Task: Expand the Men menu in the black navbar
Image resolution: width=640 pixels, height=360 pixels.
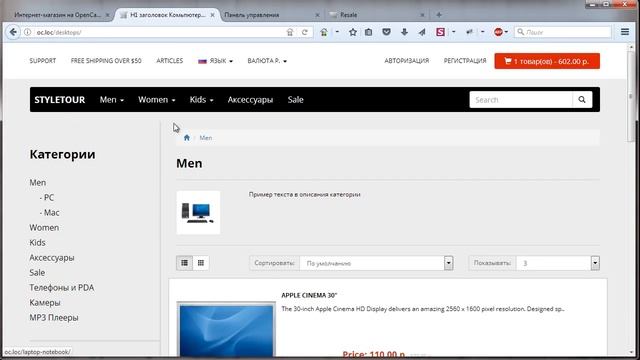Action: point(112,100)
